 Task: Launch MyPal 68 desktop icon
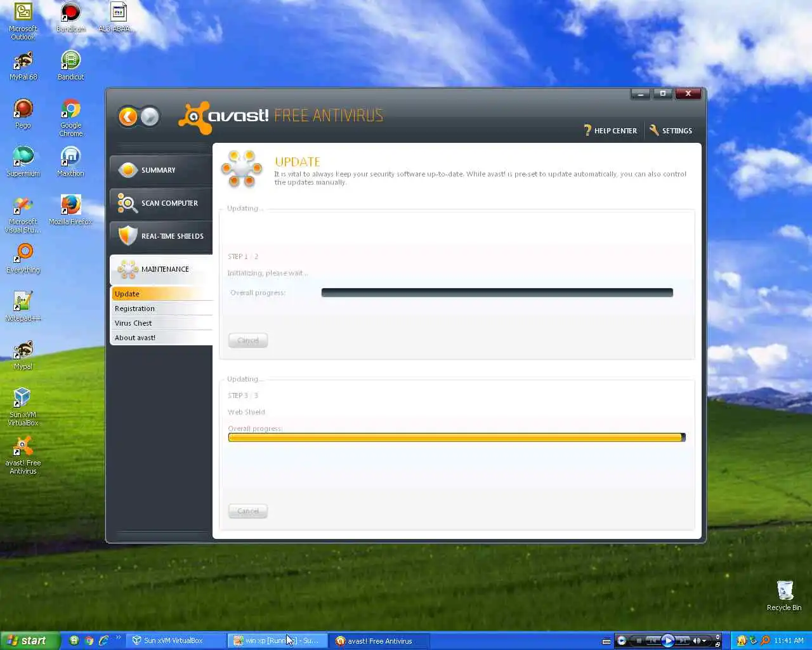[23, 65]
